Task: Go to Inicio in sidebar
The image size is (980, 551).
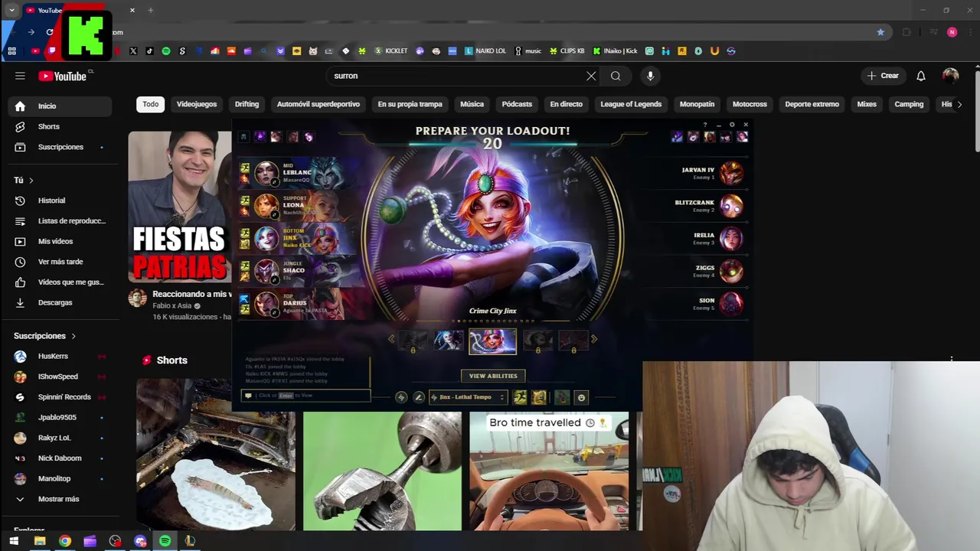Action: [61, 106]
